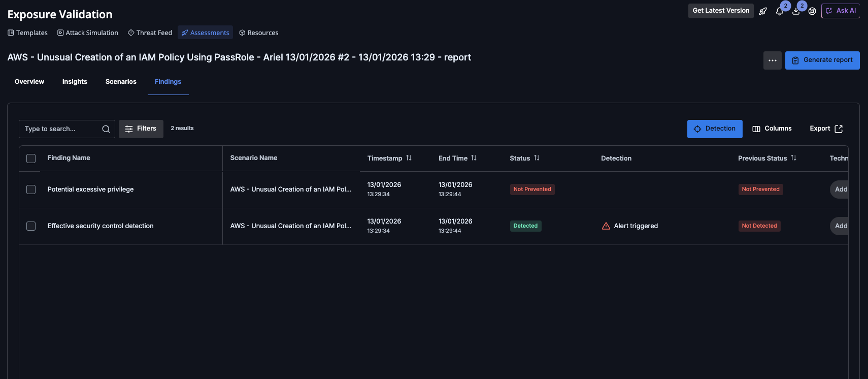Click the rocket icon in top bar
Screen dimensions: 868x379
(x=763, y=11)
